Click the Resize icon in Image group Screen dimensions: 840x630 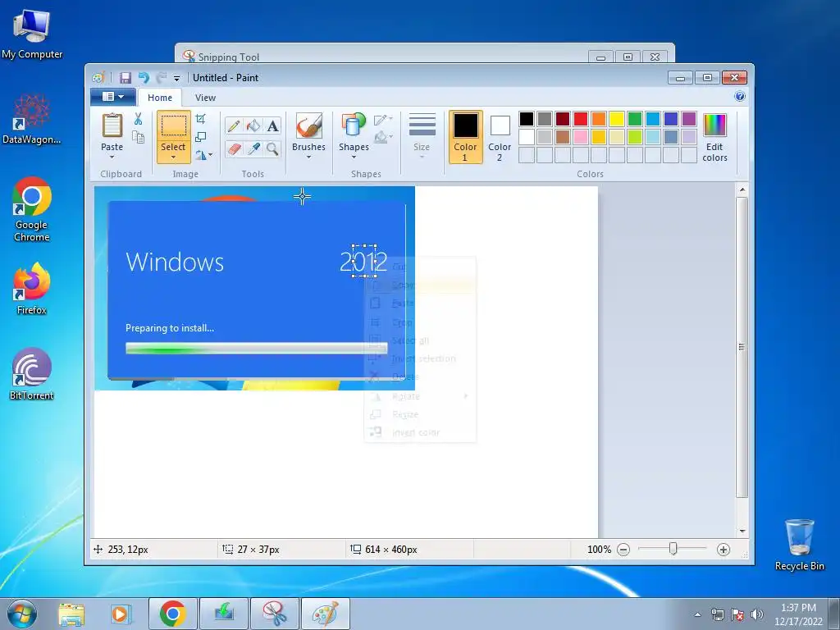201,137
